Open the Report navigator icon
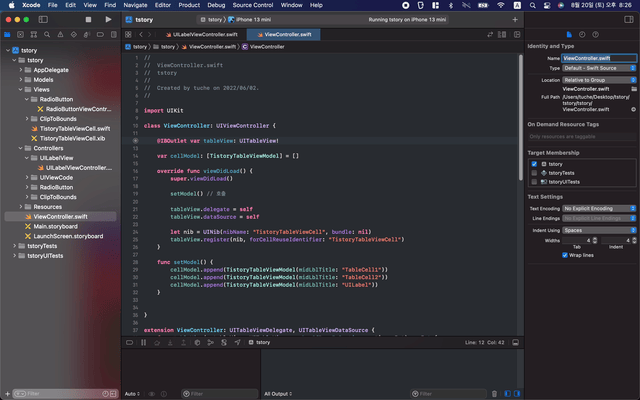The height and width of the screenshot is (400, 640). (113, 35)
